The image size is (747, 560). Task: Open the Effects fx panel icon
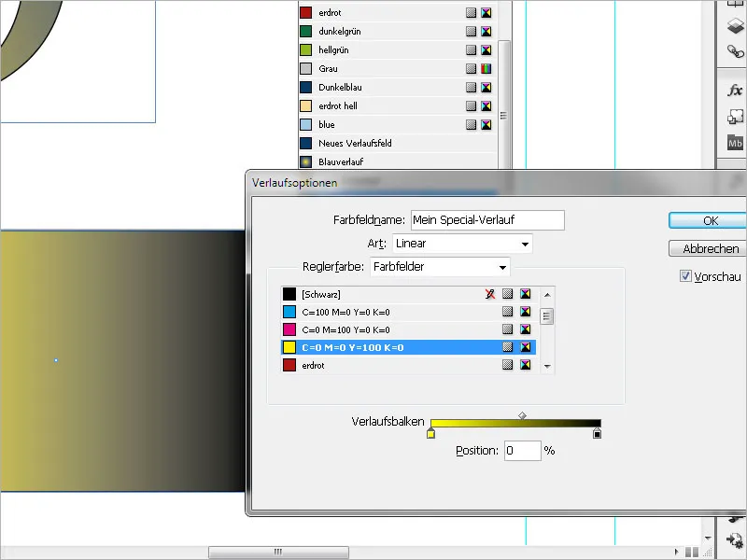[736, 90]
